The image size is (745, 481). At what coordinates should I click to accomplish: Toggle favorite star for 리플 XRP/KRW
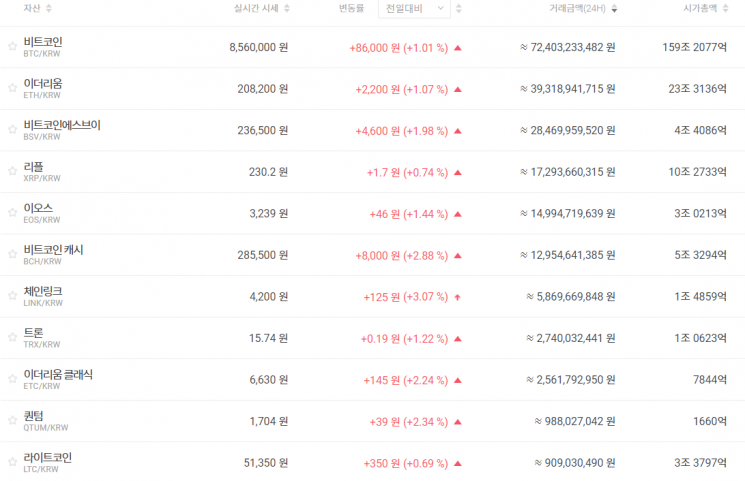pos(12,171)
